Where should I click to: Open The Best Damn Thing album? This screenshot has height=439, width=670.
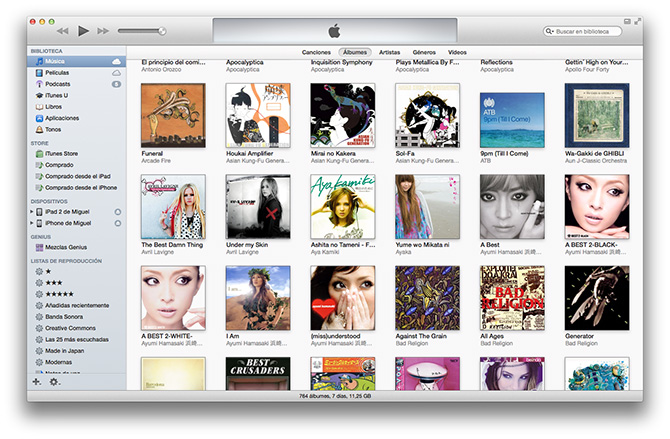point(173,206)
